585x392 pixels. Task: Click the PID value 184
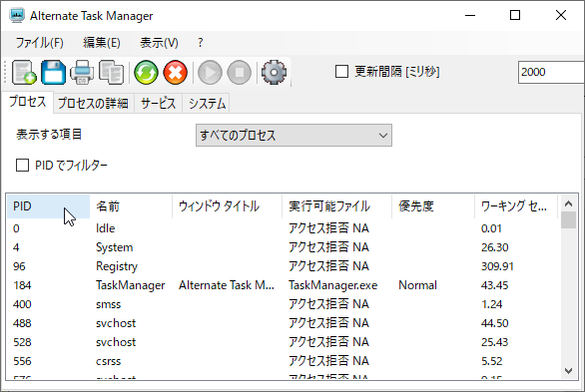(22, 285)
